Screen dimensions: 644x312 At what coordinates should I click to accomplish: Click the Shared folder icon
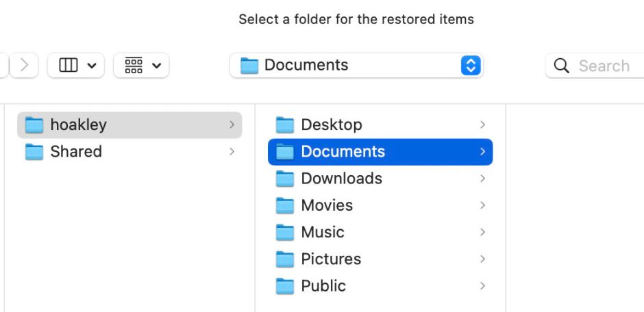pos(34,152)
